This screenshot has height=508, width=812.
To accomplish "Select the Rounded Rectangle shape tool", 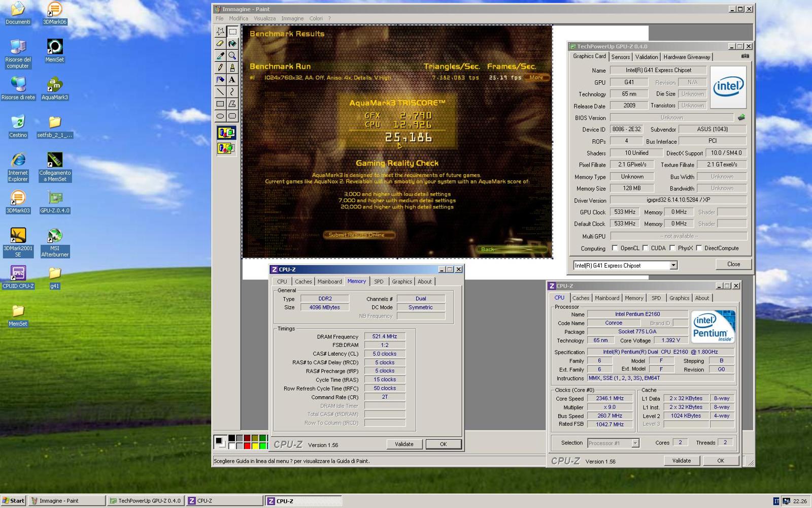I will coord(232,116).
